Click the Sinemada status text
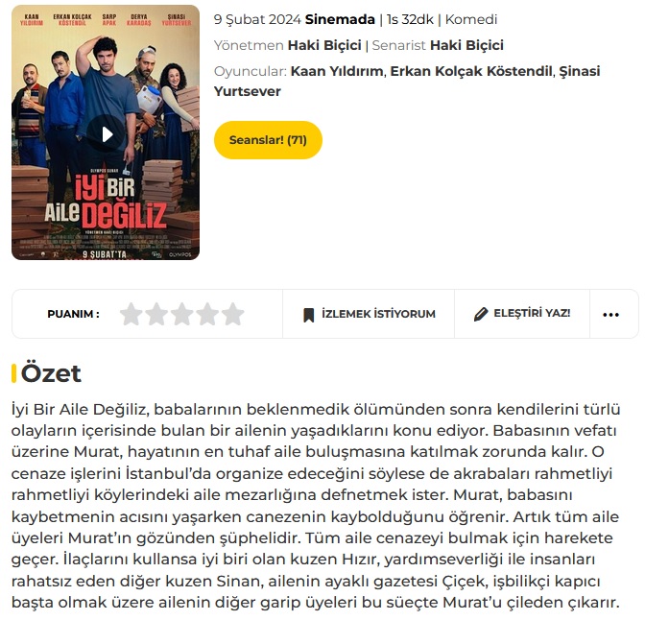This screenshot has width=645, height=644. coord(340,19)
